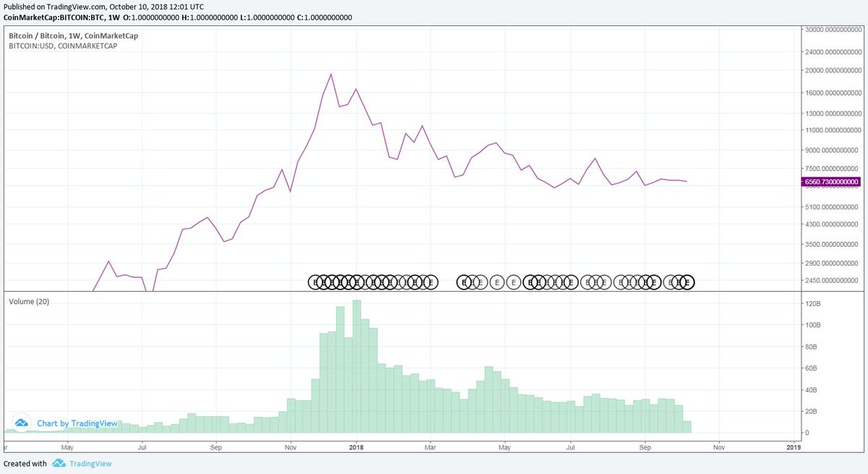Click the 80B volume axis label
This screenshot has width=868, height=474.
[813, 347]
